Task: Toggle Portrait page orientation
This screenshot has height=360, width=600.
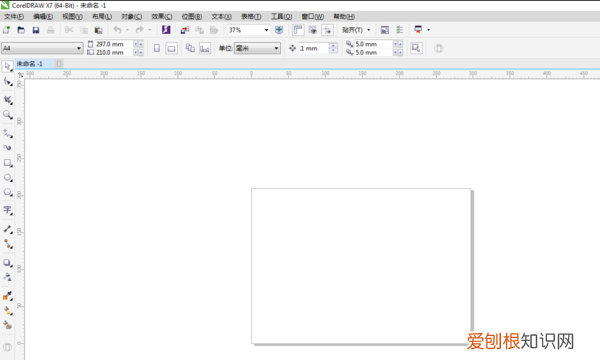Action: [x=157, y=48]
